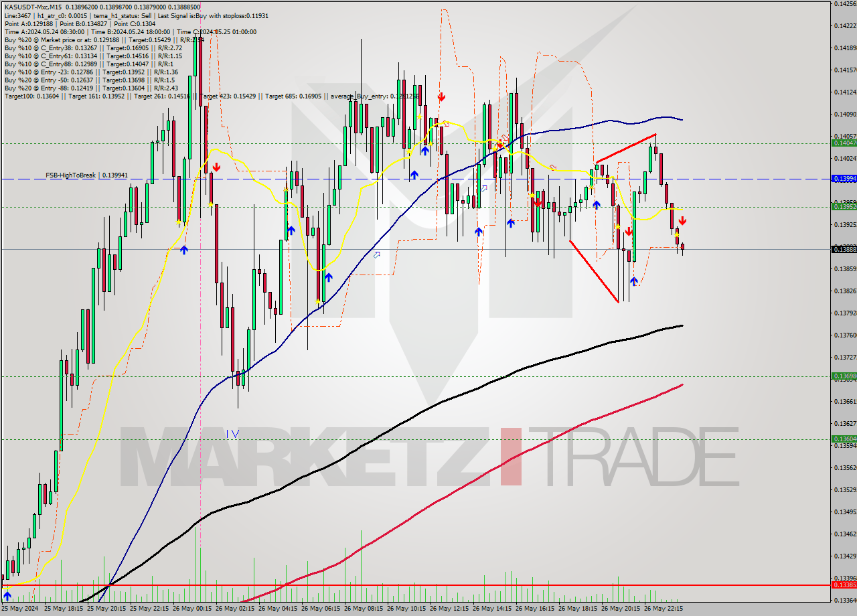Click the '26 May 16:15' time label
Viewport: 857px width, 616px height.
pos(534,609)
